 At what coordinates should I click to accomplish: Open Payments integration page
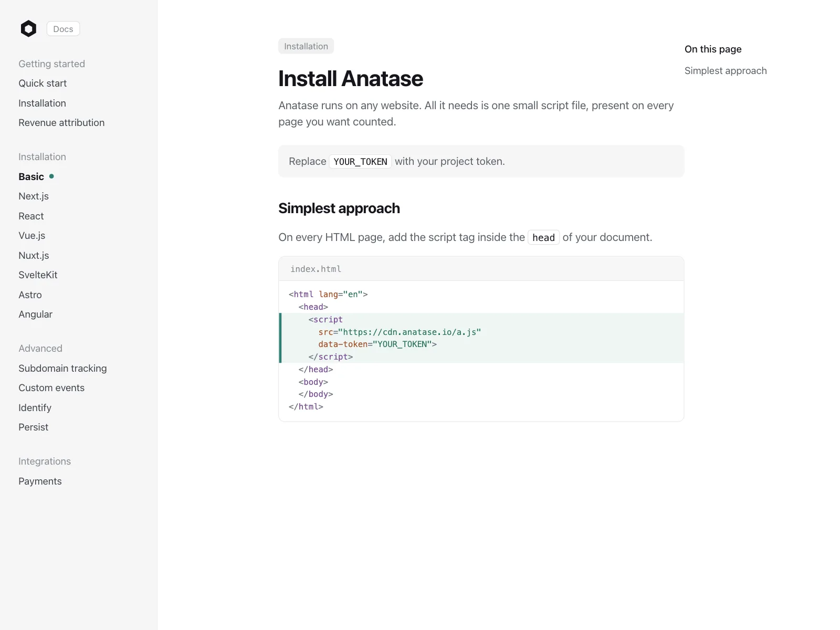[40, 481]
